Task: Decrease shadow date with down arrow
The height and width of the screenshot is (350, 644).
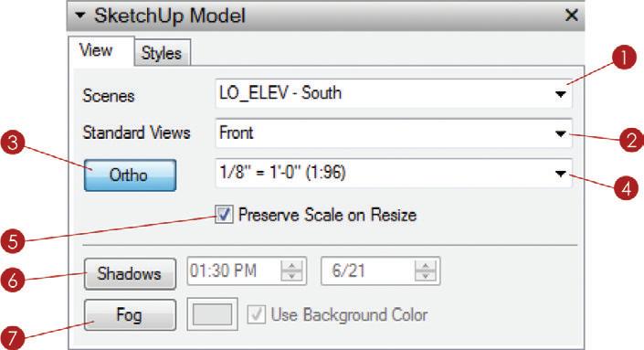Action: [x=426, y=276]
